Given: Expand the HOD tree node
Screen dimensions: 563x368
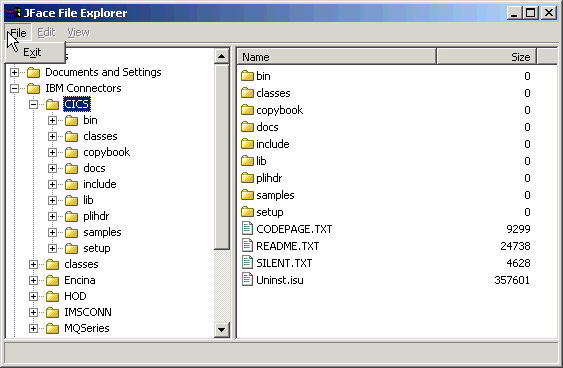Looking at the screenshot, I should [x=33, y=297].
